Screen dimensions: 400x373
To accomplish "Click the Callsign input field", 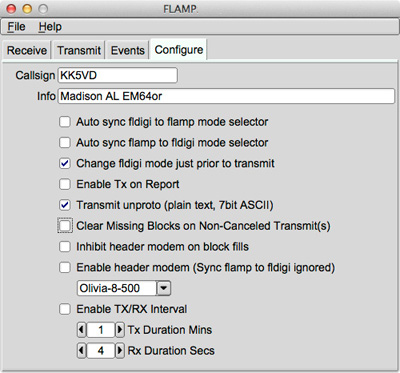I will (118, 75).
